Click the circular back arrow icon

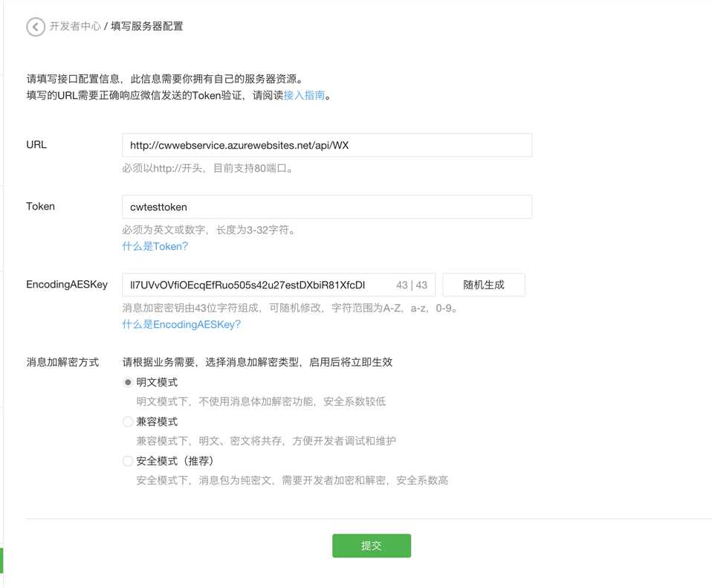click(36, 27)
